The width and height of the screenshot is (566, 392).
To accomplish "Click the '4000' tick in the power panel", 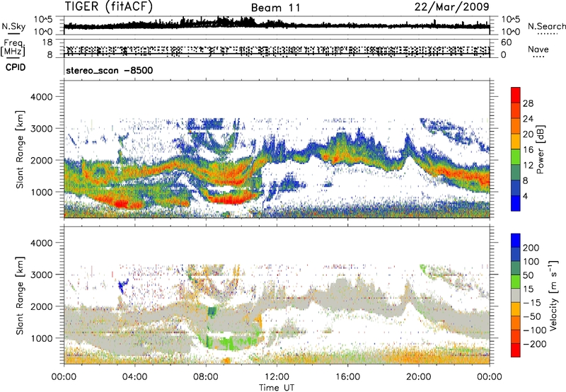I will (x=42, y=97).
